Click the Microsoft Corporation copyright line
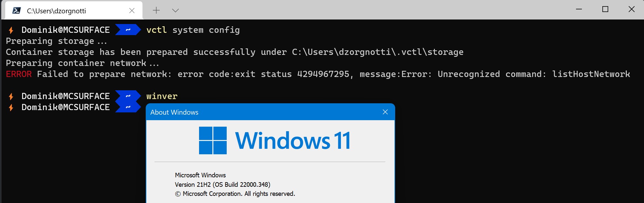644x203 pixels. point(235,193)
